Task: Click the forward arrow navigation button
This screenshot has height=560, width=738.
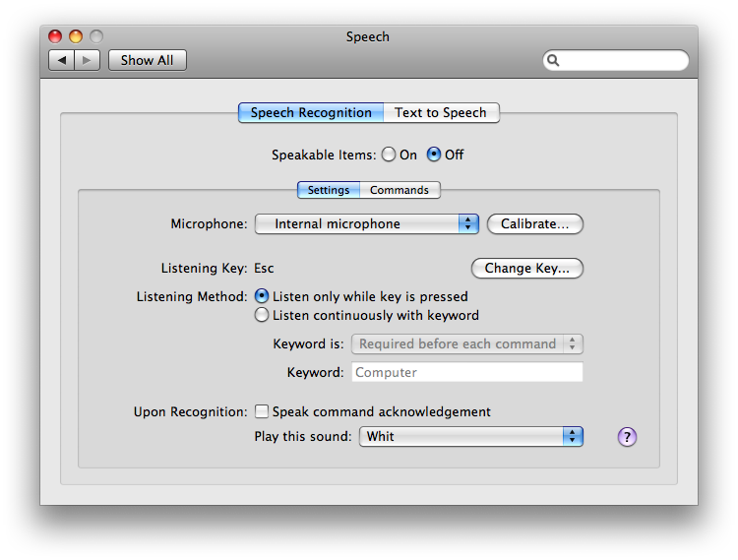Action: click(87, 60)
